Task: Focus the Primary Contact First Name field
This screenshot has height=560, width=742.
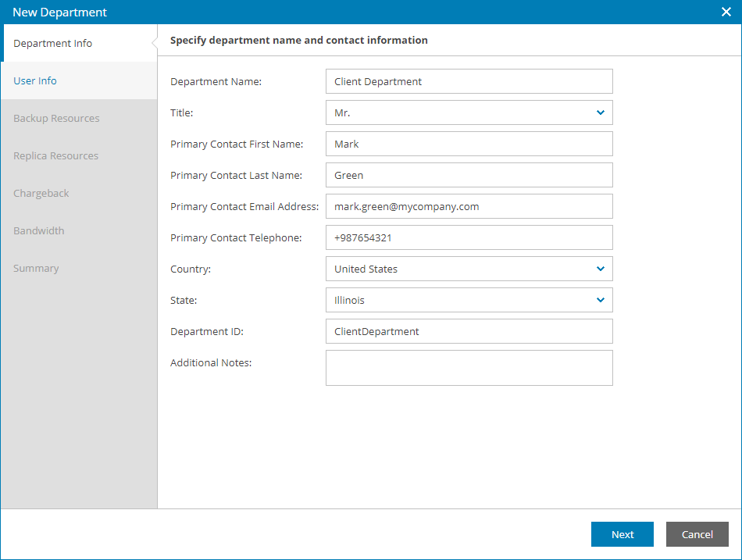Action: click(x=469, y=144)
